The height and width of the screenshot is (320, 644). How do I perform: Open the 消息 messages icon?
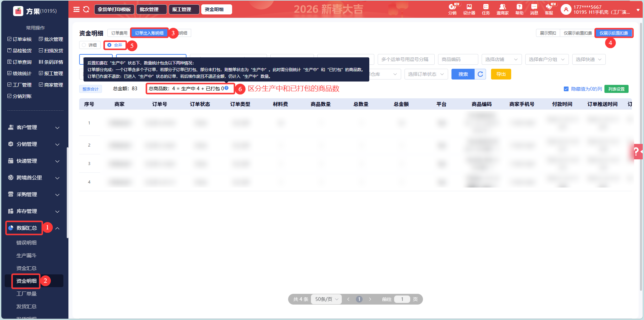click(534, 9)
